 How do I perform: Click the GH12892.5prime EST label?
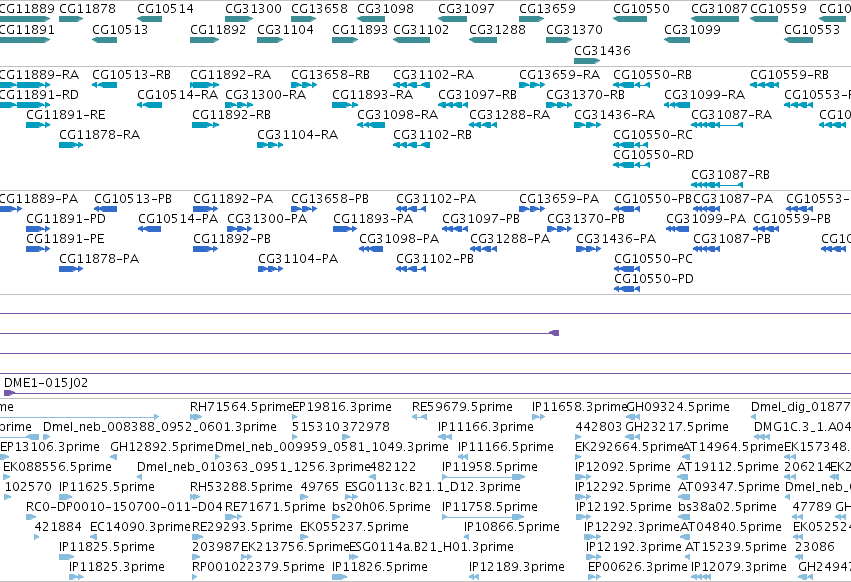click(162, 447)
